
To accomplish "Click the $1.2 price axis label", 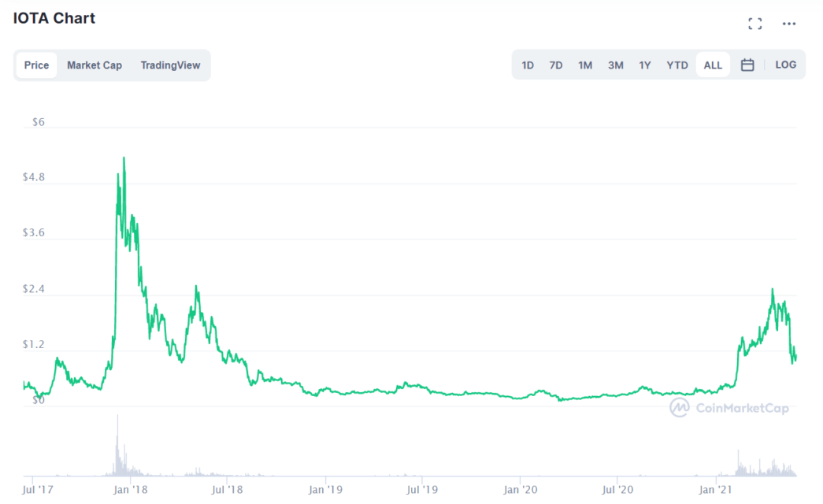I will 34,345.
